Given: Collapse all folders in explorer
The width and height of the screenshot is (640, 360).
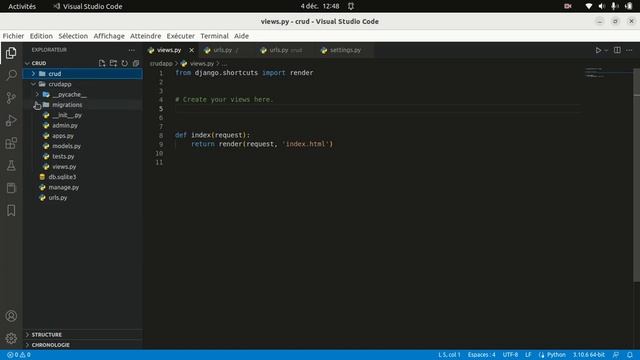Looking at the screenshot, I should [136, 63].
